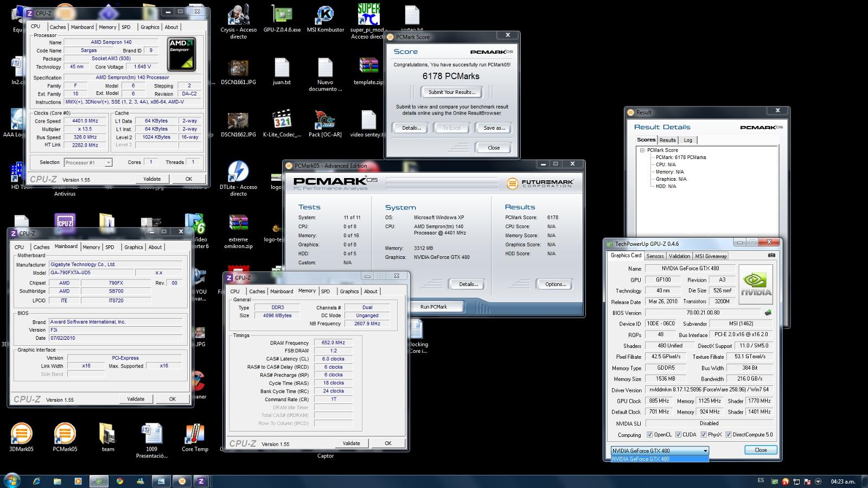868x488 pixels.
Task: Click Close button in GPU-Z
Action: pos(761,450)
